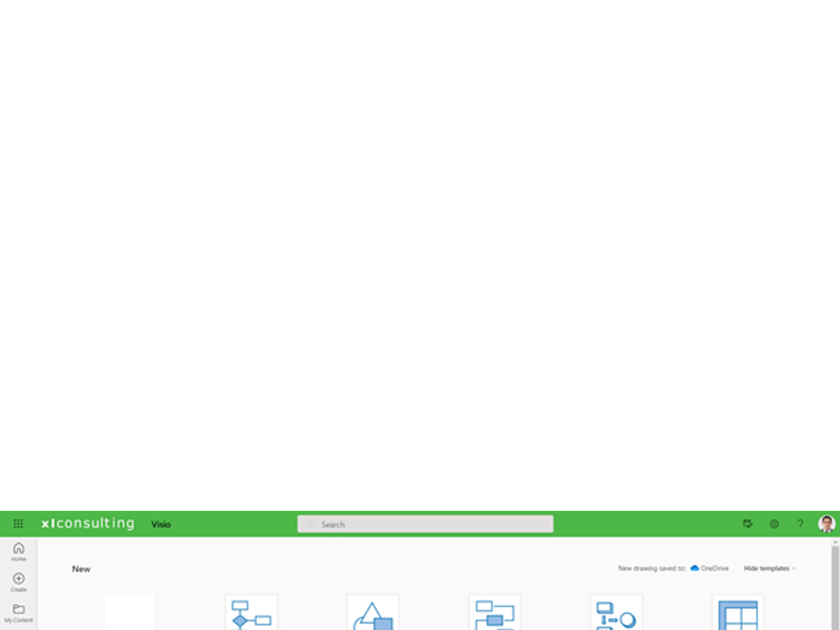Open the feedback icon in header

(748, 523)
